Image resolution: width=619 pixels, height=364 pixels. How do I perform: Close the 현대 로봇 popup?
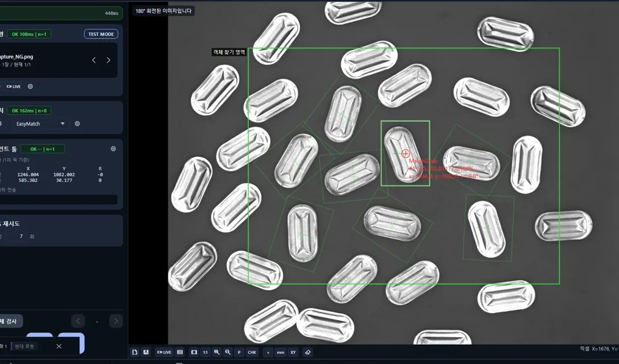pos(59,346)
